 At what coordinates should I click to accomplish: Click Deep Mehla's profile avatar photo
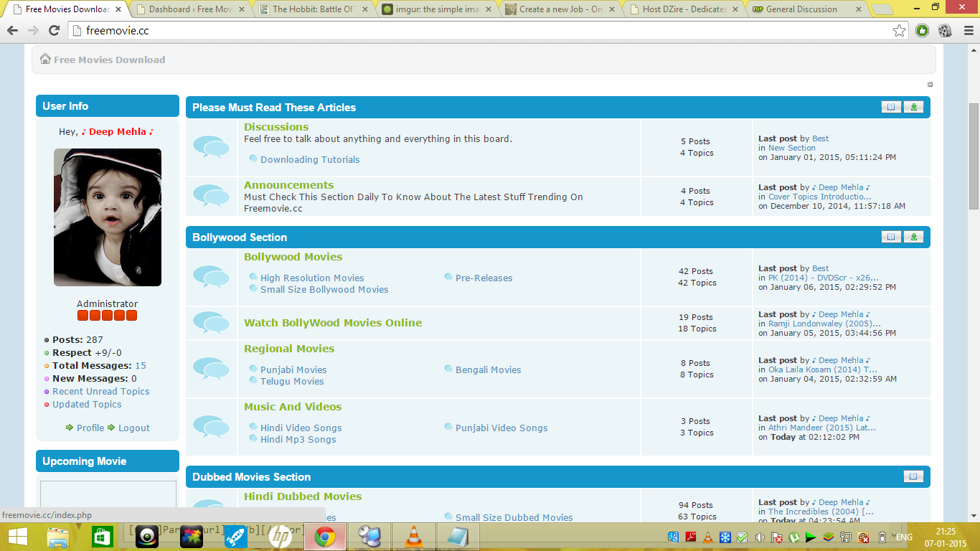(107, 217)
